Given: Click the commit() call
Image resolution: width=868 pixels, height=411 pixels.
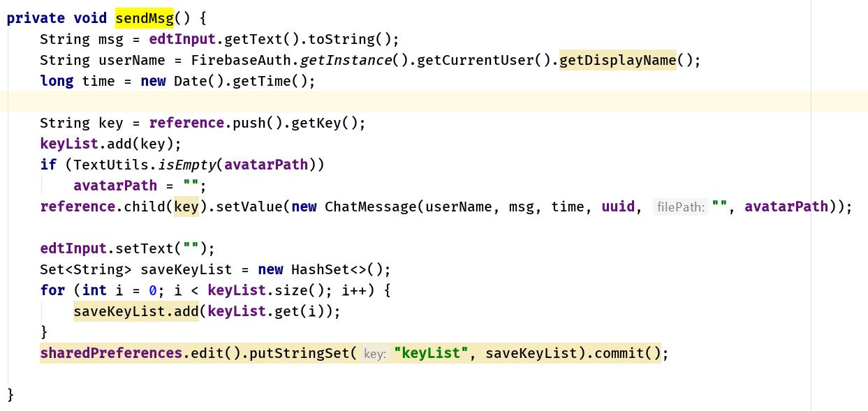Looking at the screenshot, I should 626,353.
